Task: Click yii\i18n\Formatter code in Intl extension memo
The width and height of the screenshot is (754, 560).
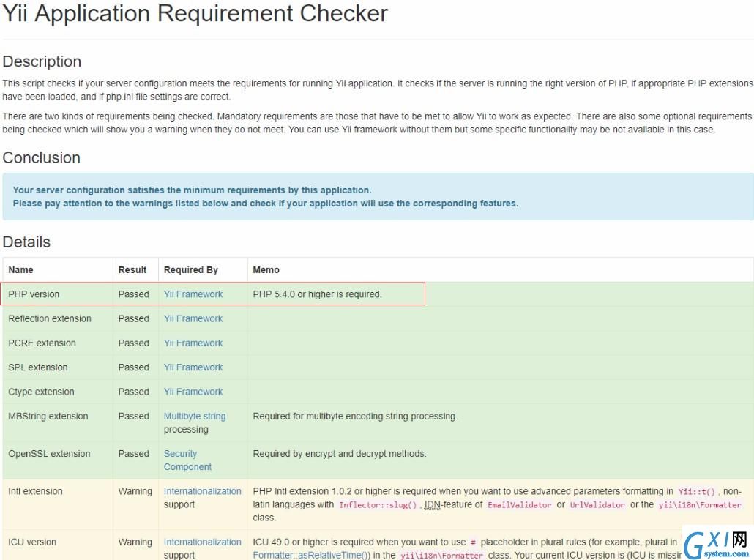Action: (700, 504)
